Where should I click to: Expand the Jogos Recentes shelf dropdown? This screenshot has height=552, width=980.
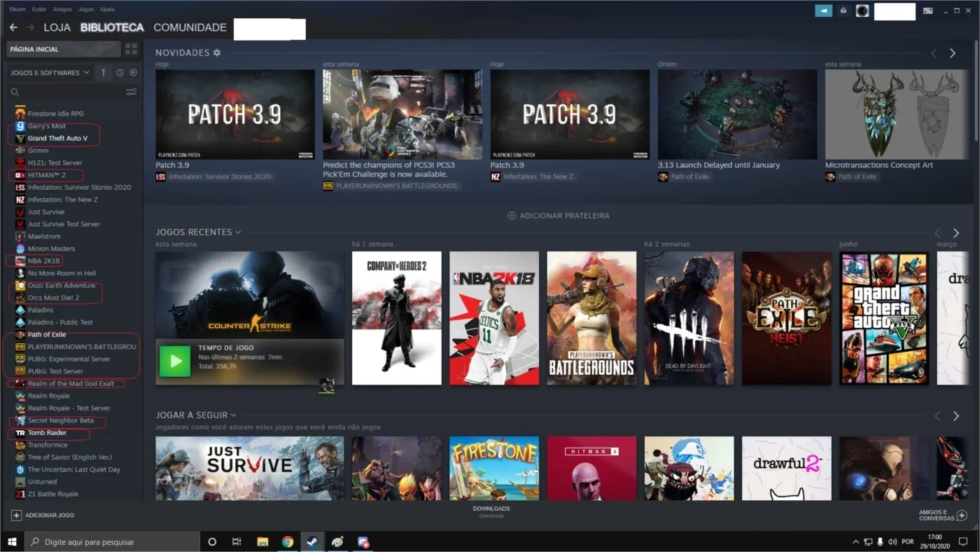(238, 233)
